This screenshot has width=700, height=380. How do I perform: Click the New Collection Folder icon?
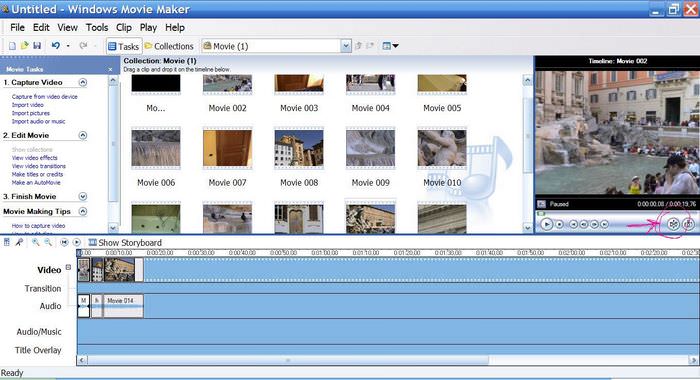point(370,46)
